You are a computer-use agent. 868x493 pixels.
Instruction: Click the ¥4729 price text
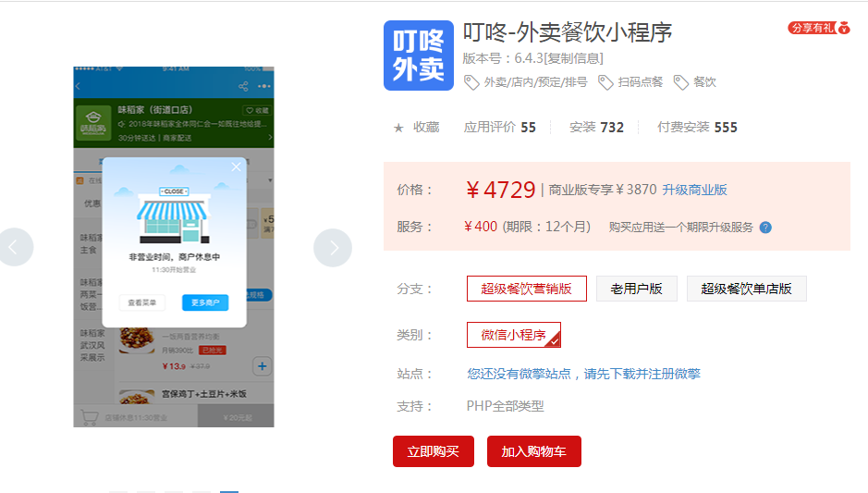pyautogui.click(x=500, y=190)
